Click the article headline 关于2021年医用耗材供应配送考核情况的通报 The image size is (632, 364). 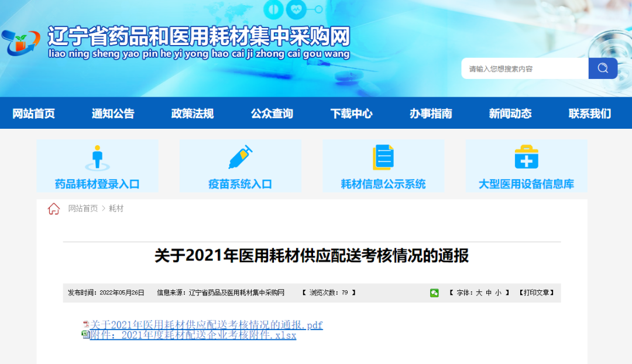(311, 256)
